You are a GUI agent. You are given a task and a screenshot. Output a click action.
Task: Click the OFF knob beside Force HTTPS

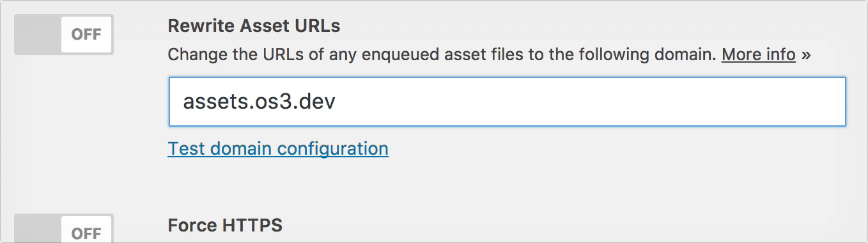click(x=86, y=230)
